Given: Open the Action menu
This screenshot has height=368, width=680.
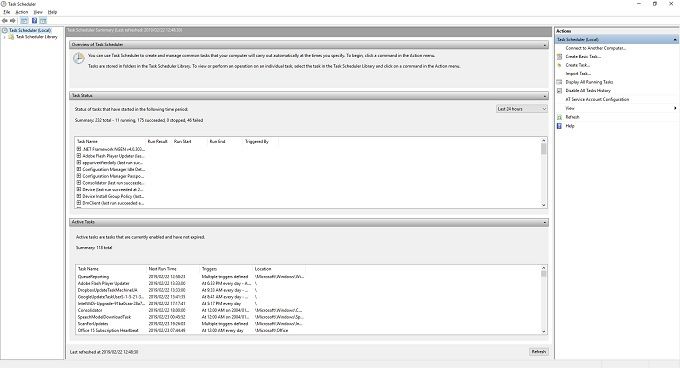Looking at the screenshot, I should 22,12.
